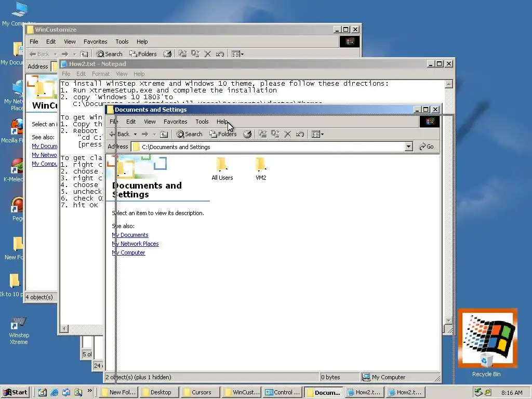Click Delete icon in Documents and Settings toolbar
532x399 pixels.
[288, 135]
